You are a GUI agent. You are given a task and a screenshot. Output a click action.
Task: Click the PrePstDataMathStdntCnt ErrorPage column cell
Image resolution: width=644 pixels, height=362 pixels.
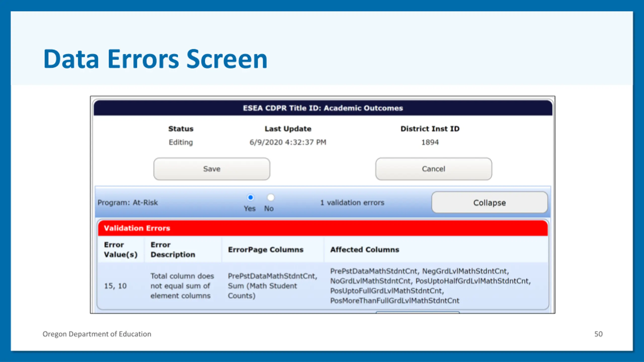(272, 286)
